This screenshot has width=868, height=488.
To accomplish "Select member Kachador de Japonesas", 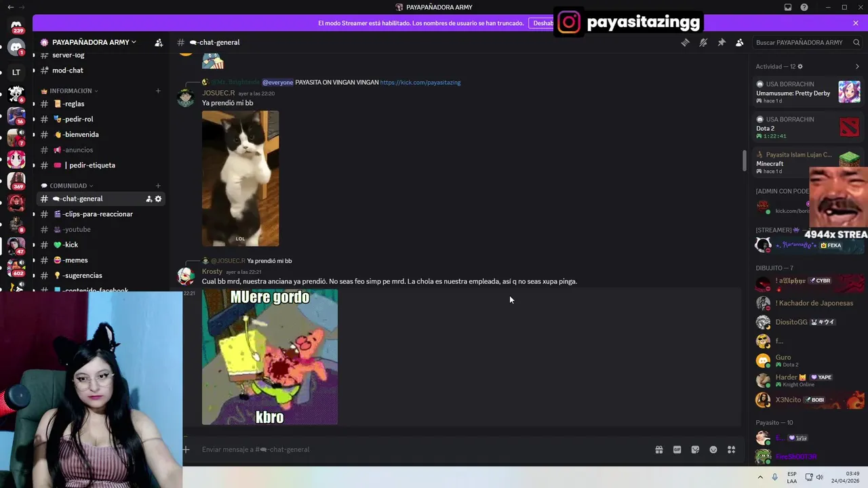I will click(x=808, y=303).
